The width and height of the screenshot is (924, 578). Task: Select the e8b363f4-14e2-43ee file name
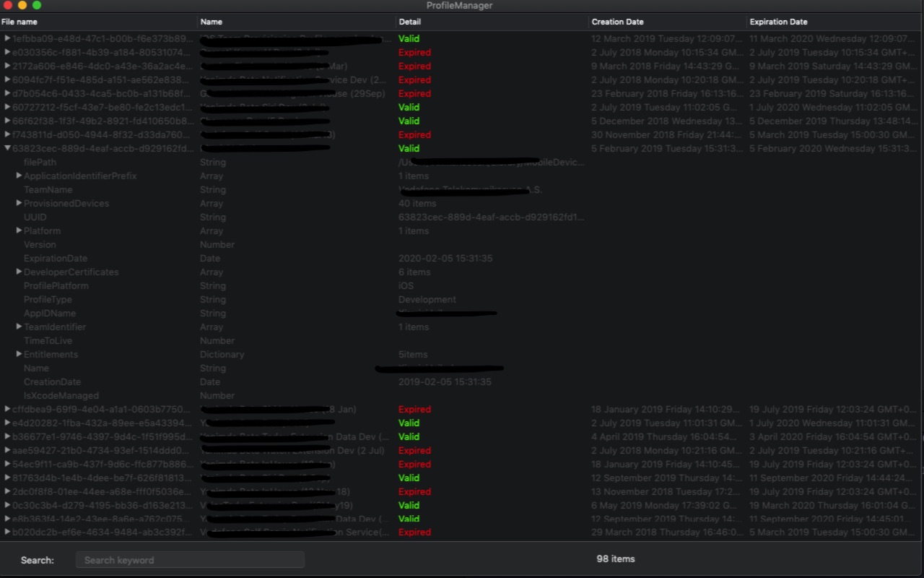pyautogui.click(x=103, y=519)
